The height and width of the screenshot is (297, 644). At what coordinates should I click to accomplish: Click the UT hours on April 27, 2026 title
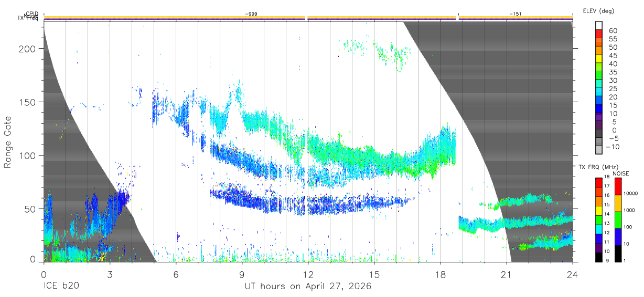click(308, 287)
